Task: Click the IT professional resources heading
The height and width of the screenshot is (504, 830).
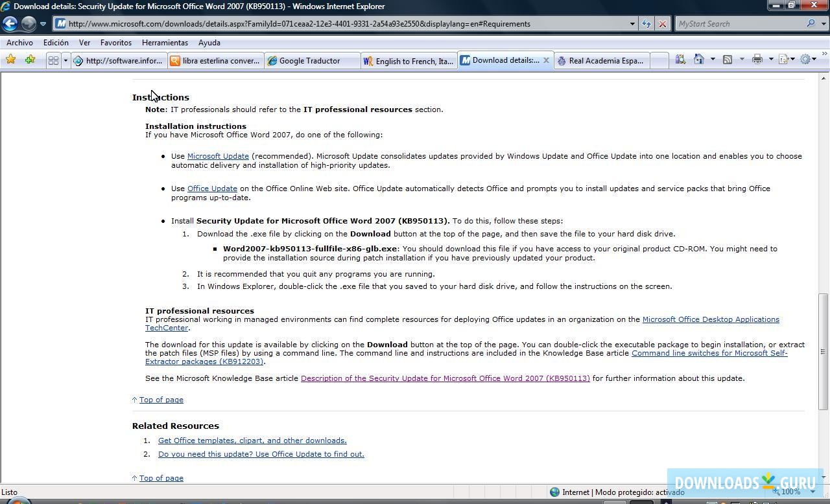Action: pyautogui.click(x=200, y=311)
